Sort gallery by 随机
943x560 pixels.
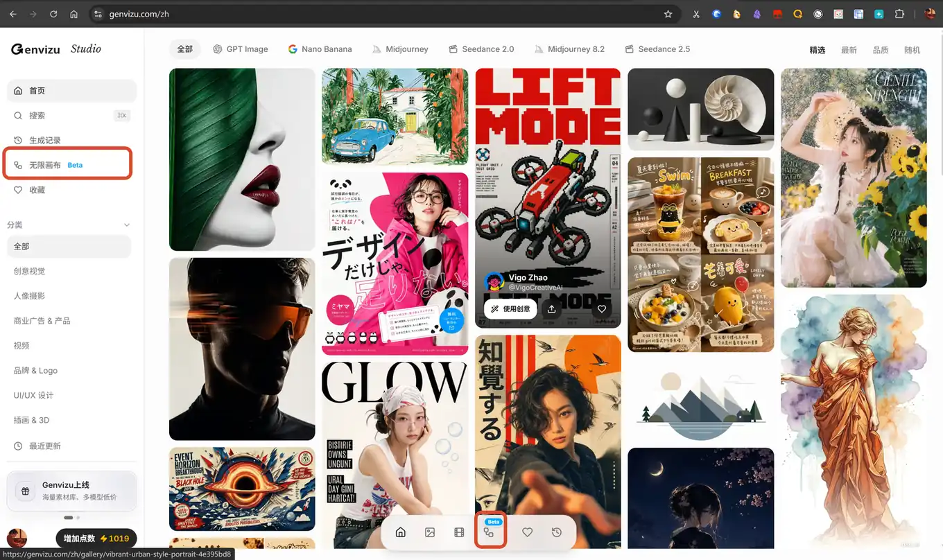point(912,50)
